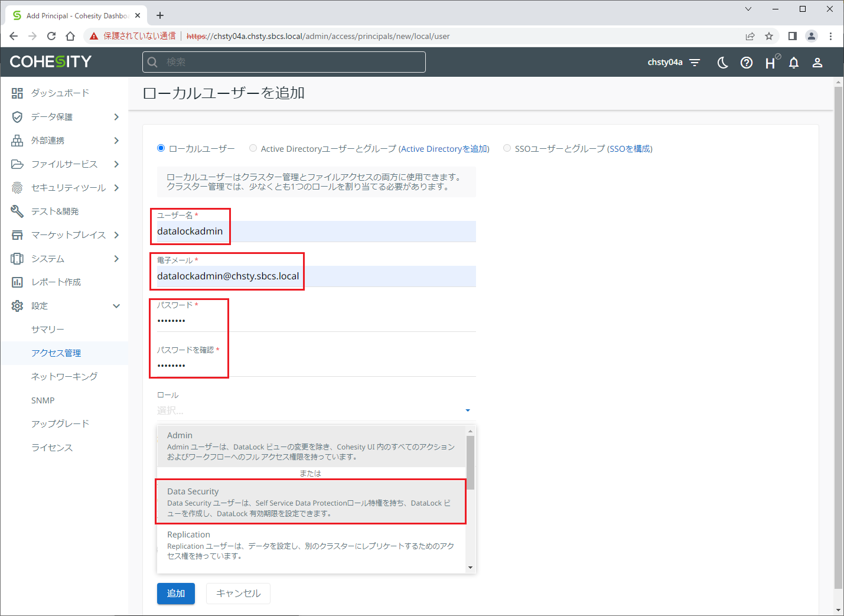The width and height of the screenshot is (844, 616).
Task: Open the cluster filter icon next to chsty04a
Action: click(x=695, y=62)
